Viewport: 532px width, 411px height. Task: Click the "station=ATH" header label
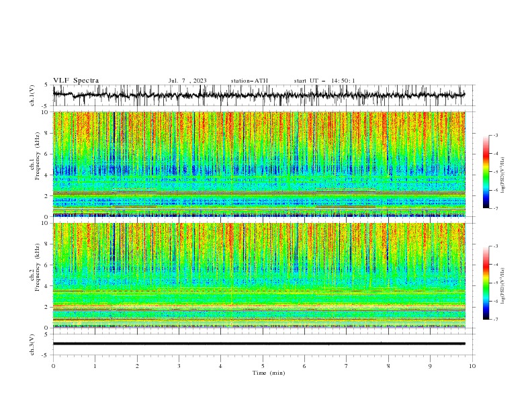point(249,81)
